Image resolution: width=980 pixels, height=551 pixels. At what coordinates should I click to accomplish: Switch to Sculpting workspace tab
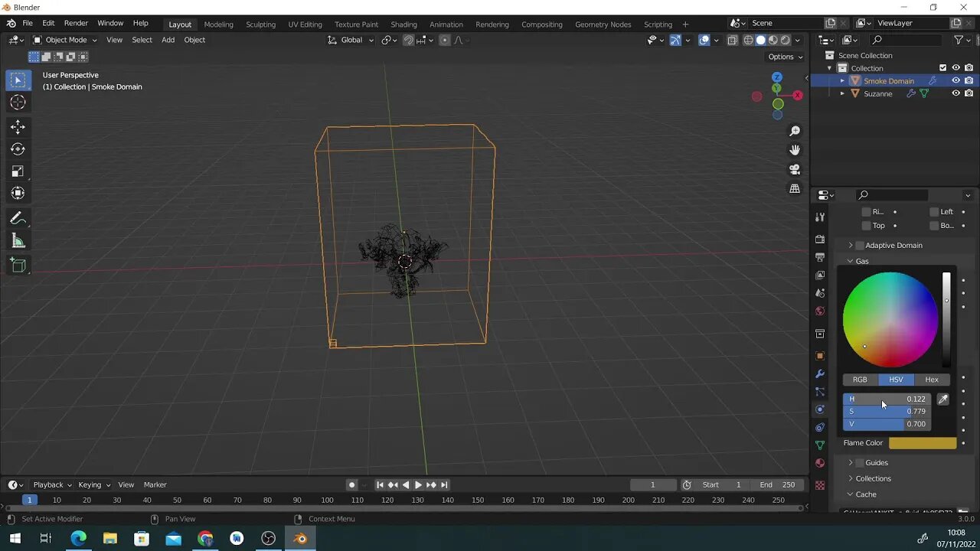pos(260,24)
